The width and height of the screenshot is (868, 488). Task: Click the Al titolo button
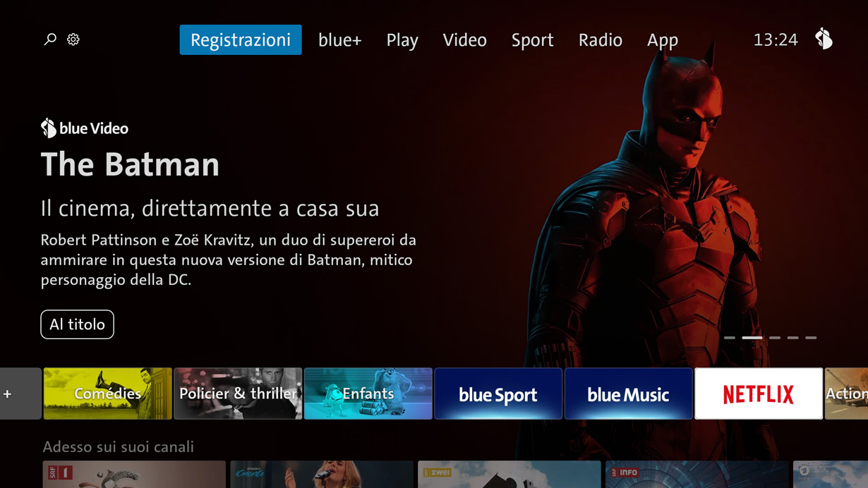click(77, 324)
